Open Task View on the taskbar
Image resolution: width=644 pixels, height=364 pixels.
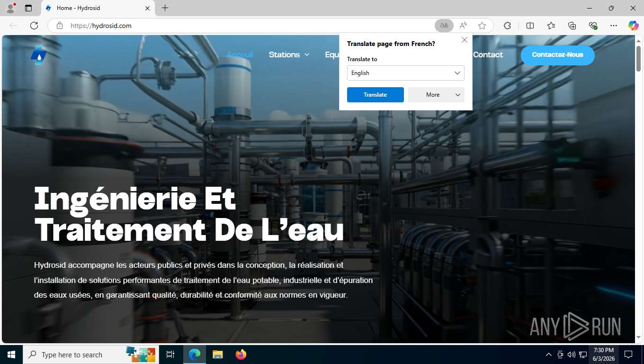(170, 355)
